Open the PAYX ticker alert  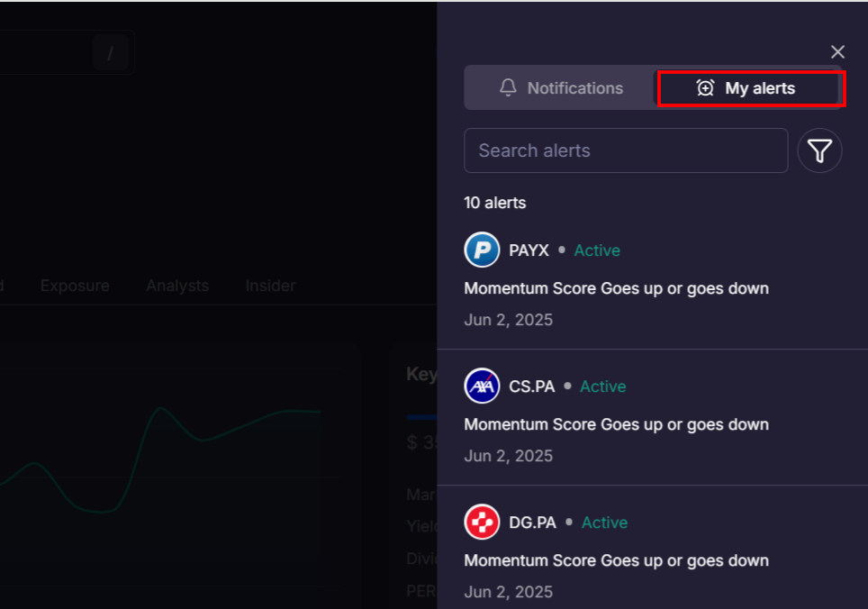coord(529,250)
